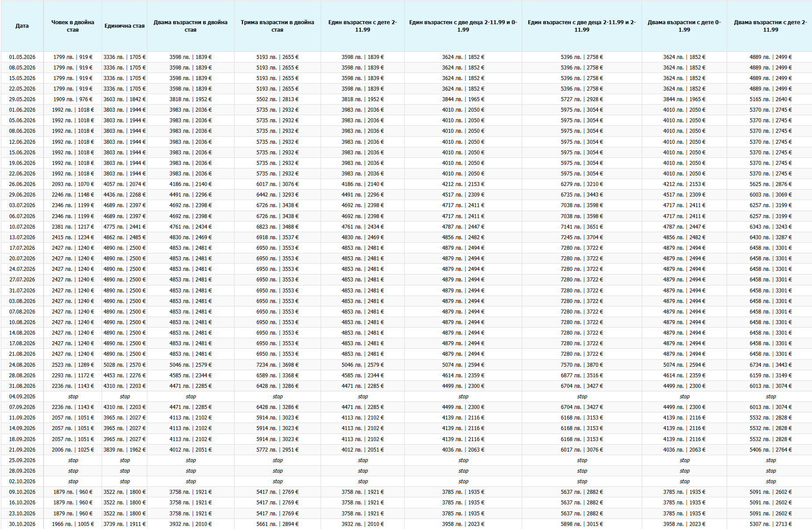Click the '6589 лв. | 3368 €' price cell

click(x=277, y=376)
